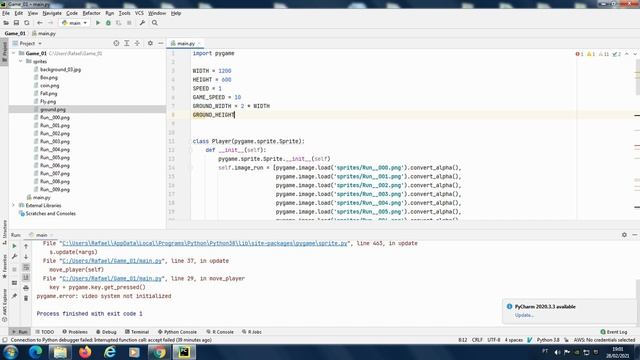Image resolution: width=640 pixels, height=360 pixels.
Task: Open the Event Log
Action: 613,332
